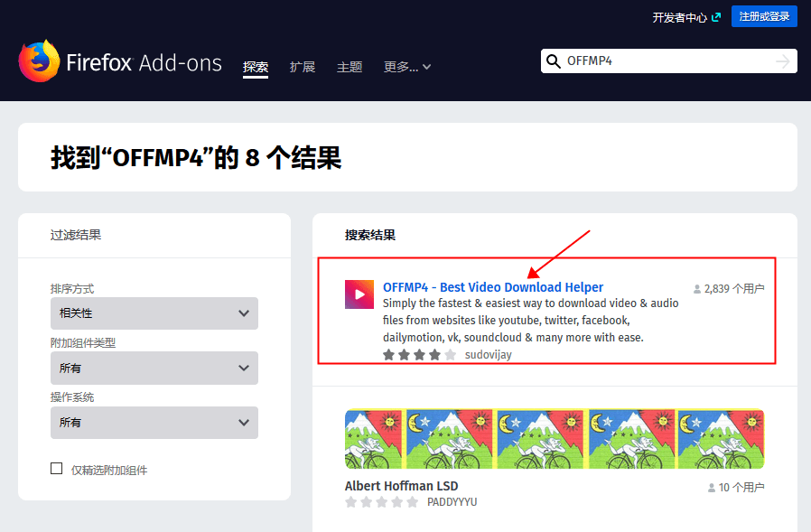Toggle the 仅精选附加组件 checkbox
This screenshot has height=532, width=811.
(x=56, y=469)
